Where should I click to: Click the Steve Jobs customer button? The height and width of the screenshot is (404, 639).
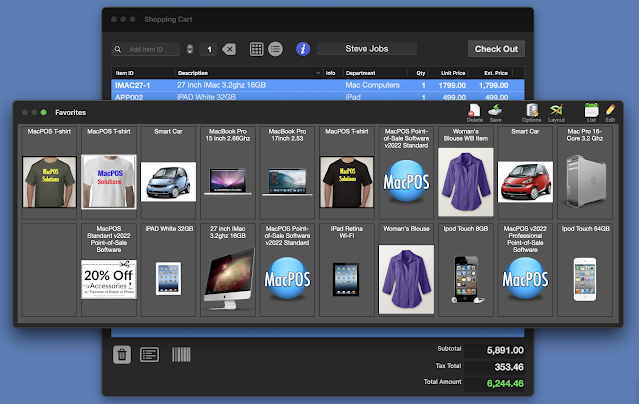pos(367,49)
